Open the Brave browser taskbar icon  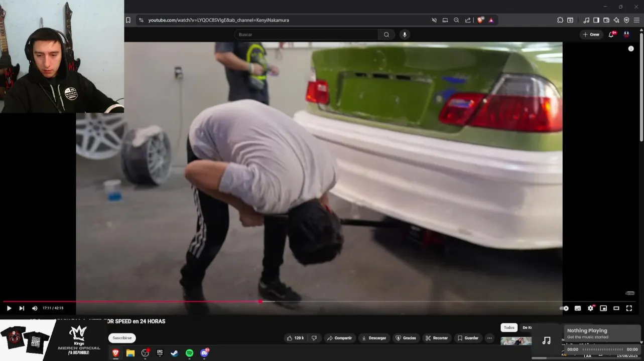pos(116,353)
